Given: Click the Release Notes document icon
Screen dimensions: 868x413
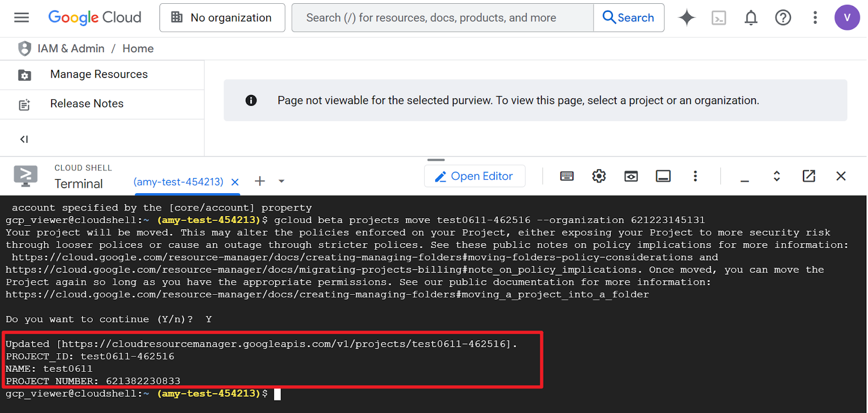Looking at the screenshot, I should (x=24, y=105).
